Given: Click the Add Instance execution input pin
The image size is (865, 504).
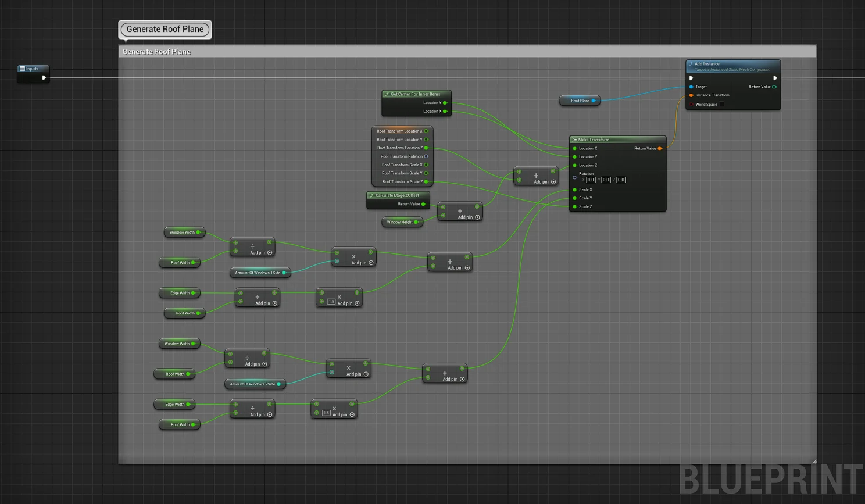Looking at the screenshot, I should coord(691,78).
